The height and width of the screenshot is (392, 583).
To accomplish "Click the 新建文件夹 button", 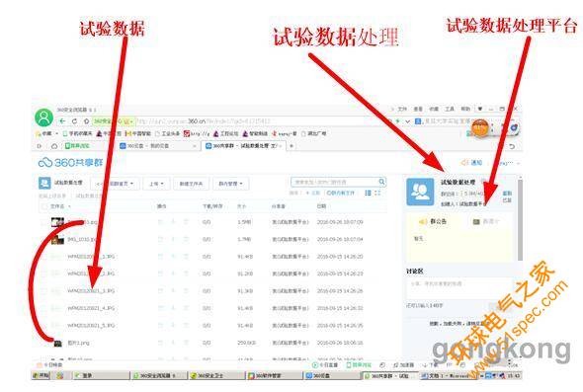I will 191,184.
